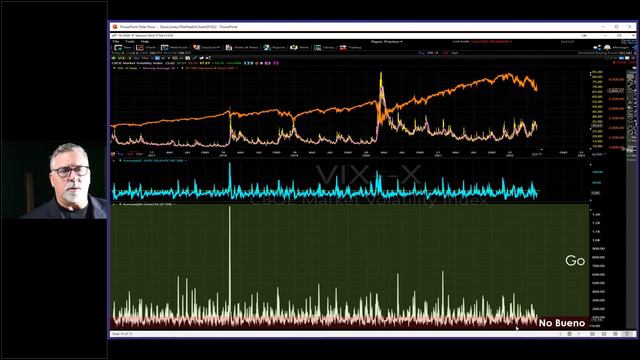Open the Charts toolbar item

tap(146, 48)
